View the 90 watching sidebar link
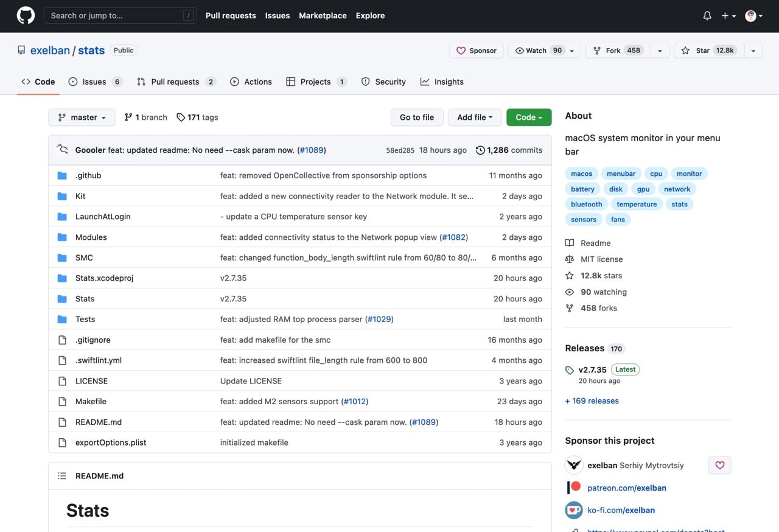Screen dimensions: 779x532 pos(596,292)
